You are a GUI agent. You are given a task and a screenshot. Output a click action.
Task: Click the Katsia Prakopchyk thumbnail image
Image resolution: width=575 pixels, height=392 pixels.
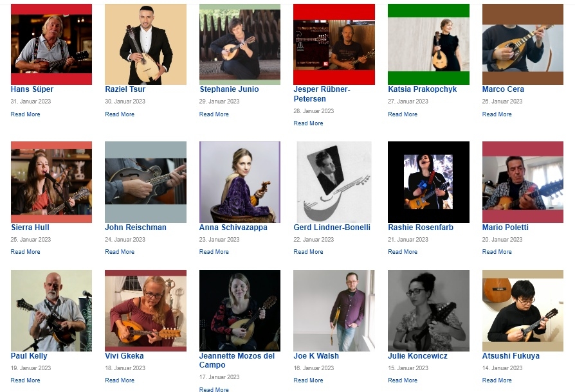pos(428,44)
